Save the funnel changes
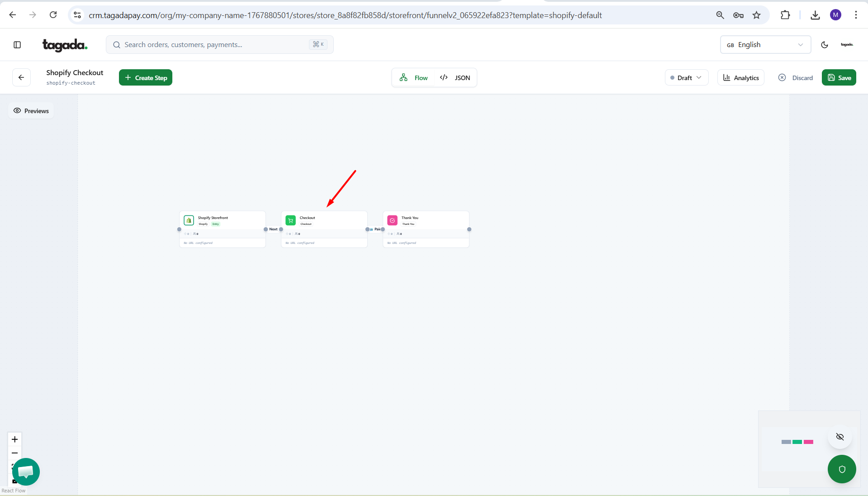 pos(839,78)
